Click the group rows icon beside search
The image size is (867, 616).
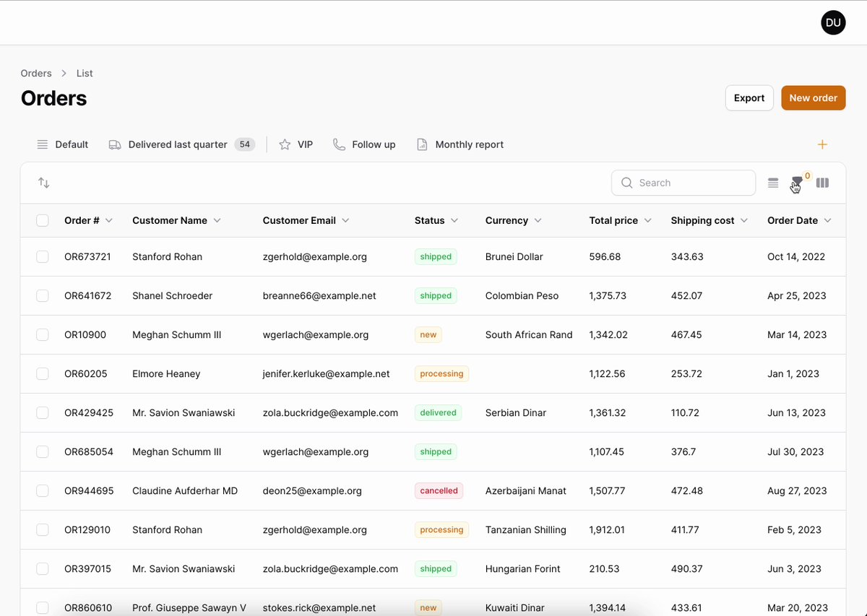[x=773, y=183]
